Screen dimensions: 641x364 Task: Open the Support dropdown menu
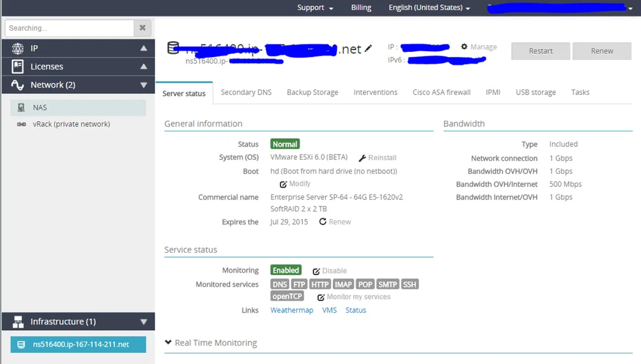(315, 8)
